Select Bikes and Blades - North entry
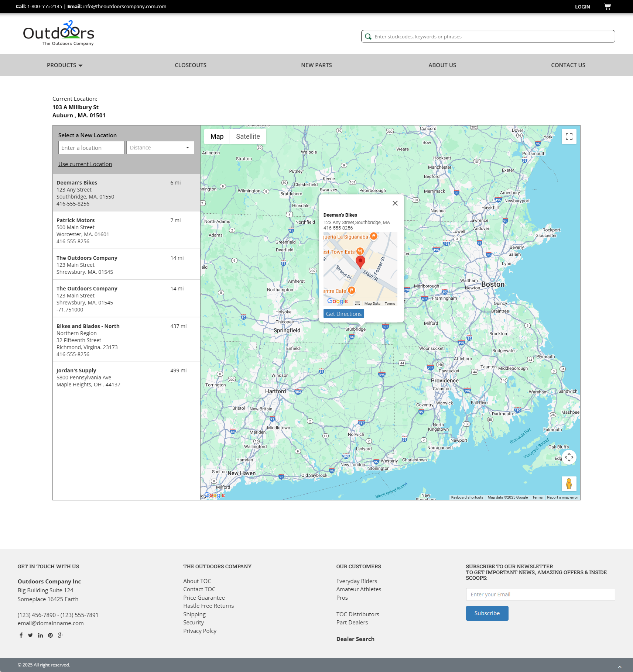Screen dimensions: 633x672 click(x=126, y=340)
